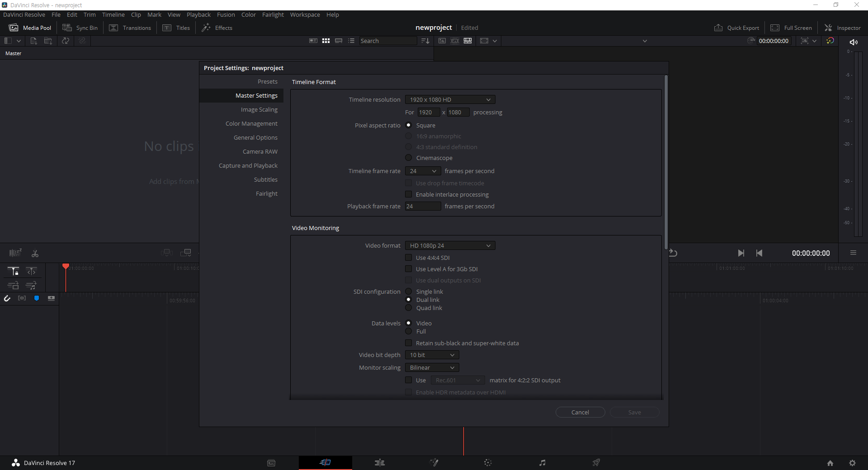
Task: Open the Transitions panel
Action: [130, 28]
